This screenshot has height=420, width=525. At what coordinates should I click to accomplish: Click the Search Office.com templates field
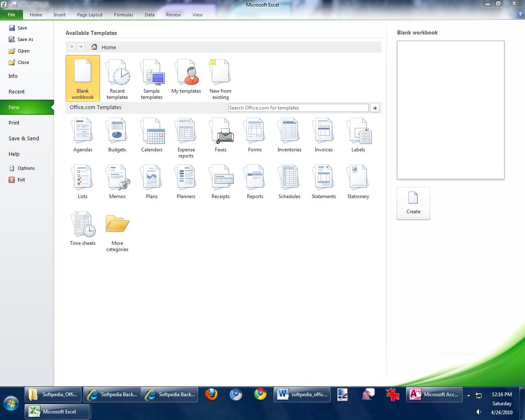pyautogui.click(x=298, y=108)
